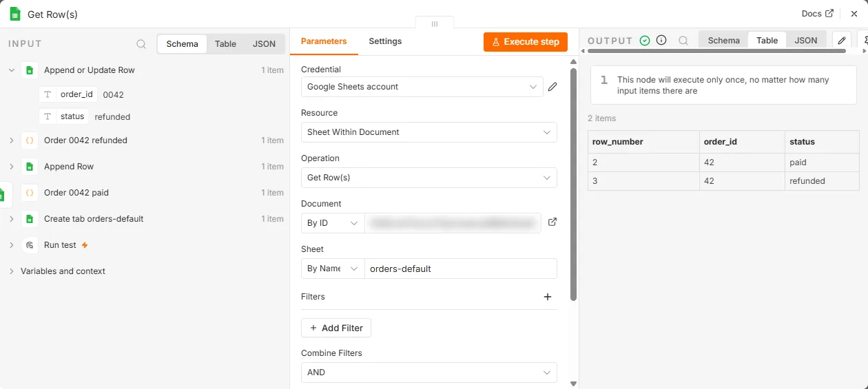Open the Sheet By Name mode dropdown

(x=333, y=269)
